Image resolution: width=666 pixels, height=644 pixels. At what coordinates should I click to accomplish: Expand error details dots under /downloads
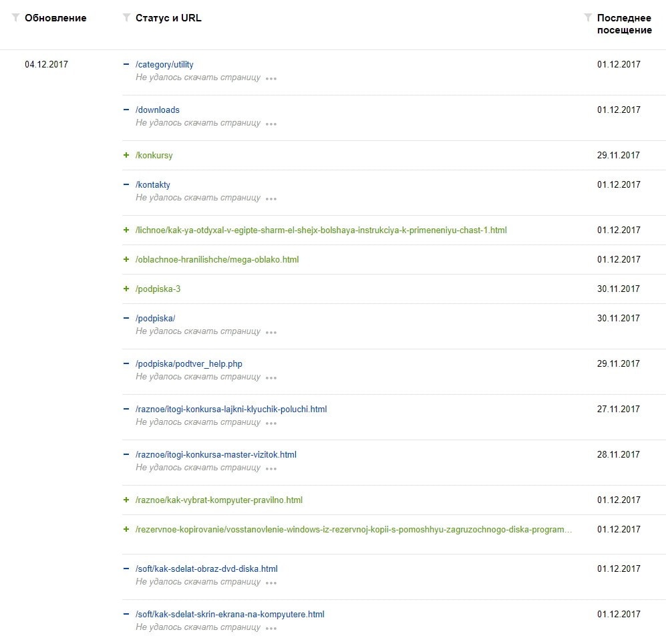[271, 124]
